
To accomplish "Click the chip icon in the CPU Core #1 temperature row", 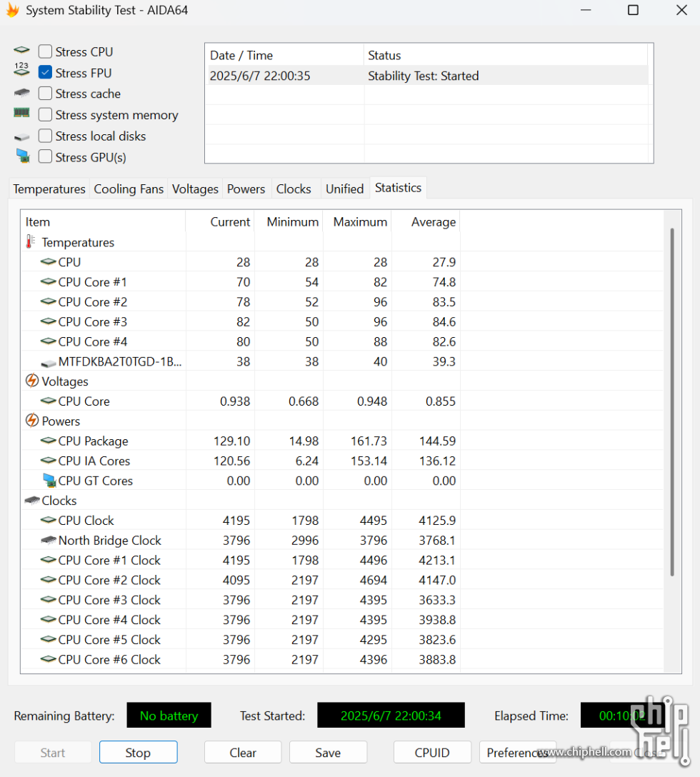I will click(48, 281).
